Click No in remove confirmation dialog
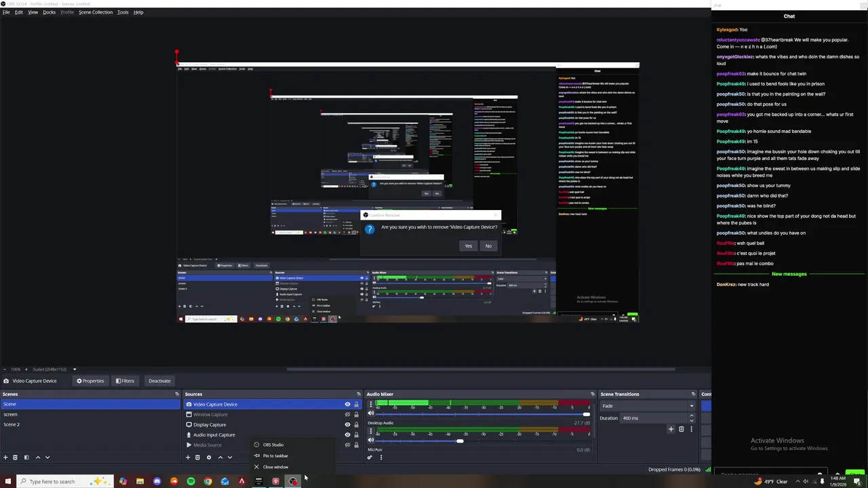 pos(488,246)
